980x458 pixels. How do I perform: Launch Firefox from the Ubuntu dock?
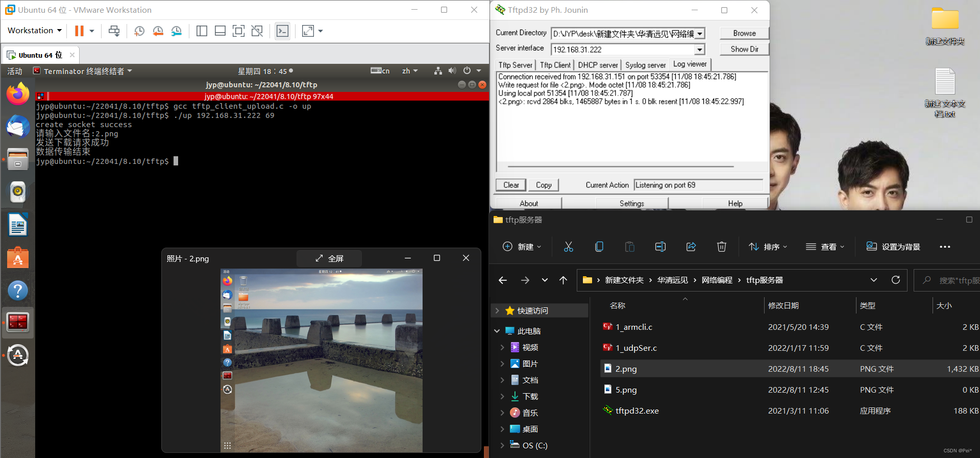click(x=18, y=94)
